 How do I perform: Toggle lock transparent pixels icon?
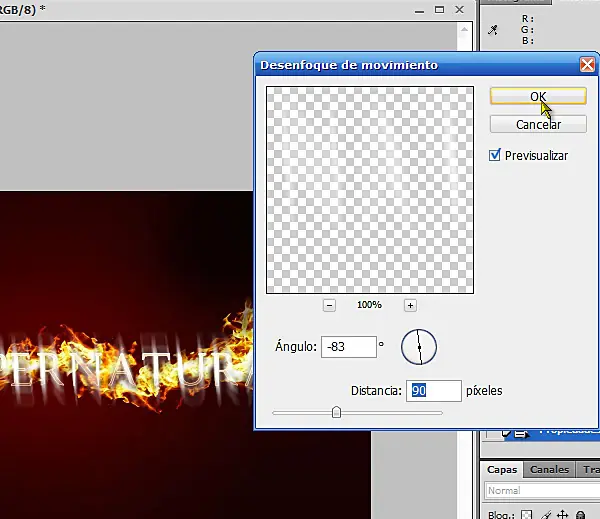tap(527, 515)
